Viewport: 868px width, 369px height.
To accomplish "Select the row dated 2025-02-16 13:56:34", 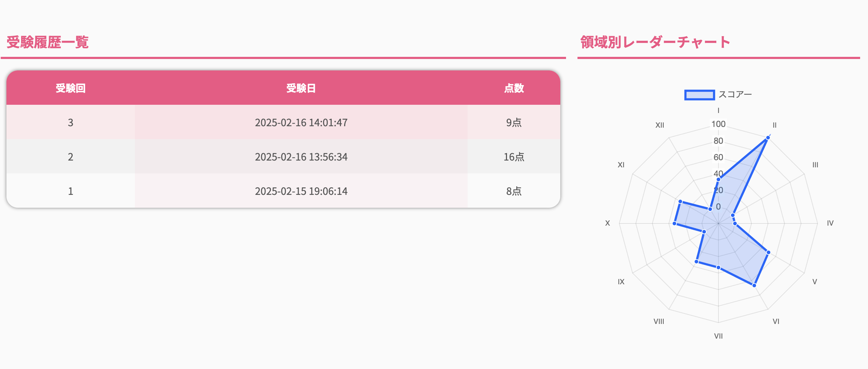I will [301, 157].
